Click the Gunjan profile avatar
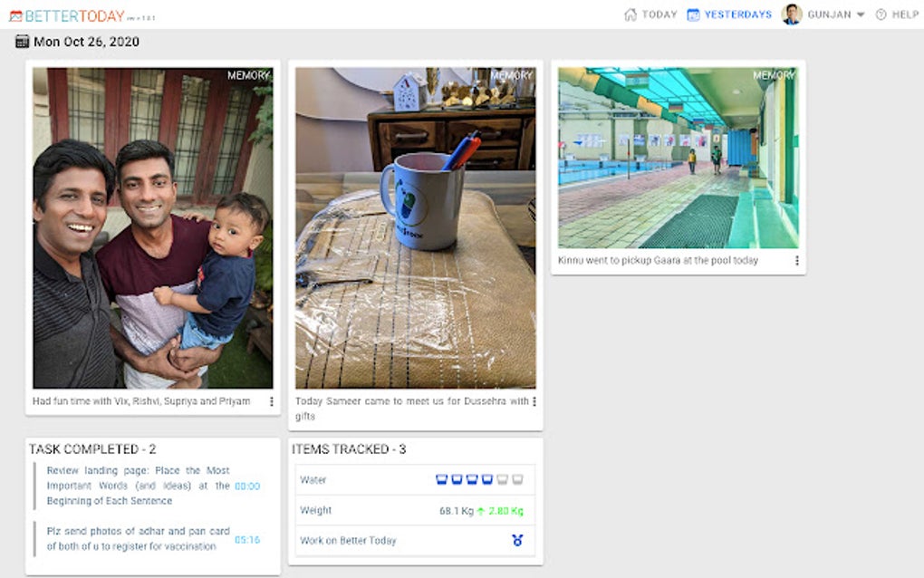The image size is (924, 578). [792, 14]
